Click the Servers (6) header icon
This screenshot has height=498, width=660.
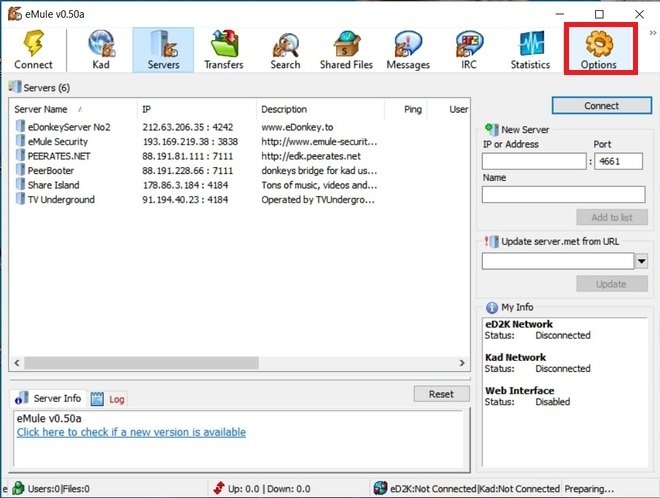point(15,87)
